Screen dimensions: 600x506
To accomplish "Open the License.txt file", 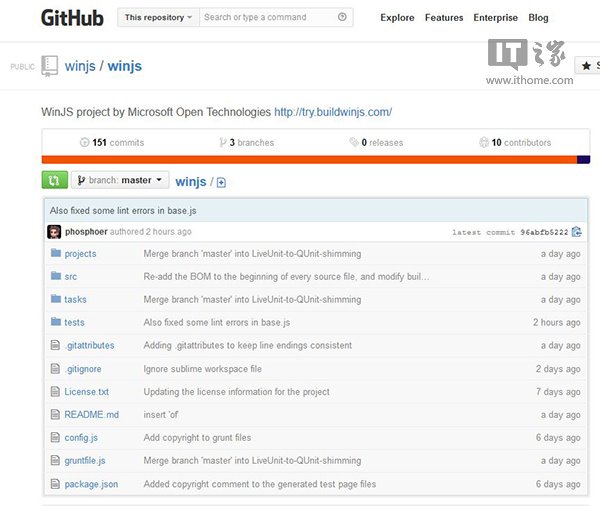I will [x=86, y=392].
